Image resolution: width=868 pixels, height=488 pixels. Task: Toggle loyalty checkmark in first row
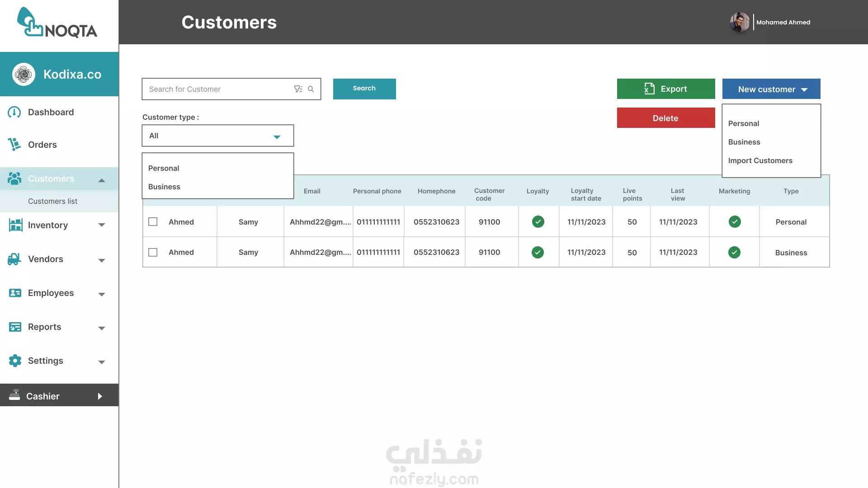click(538, 222)
